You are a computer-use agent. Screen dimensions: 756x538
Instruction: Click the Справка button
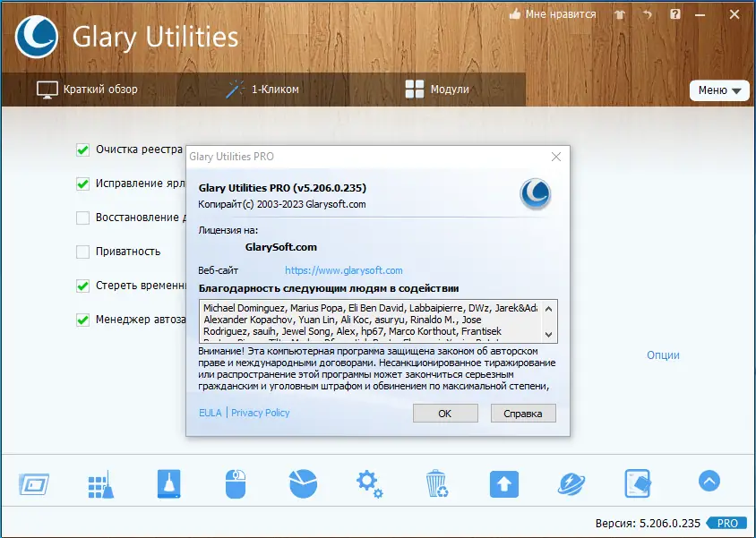coord(523,414)
